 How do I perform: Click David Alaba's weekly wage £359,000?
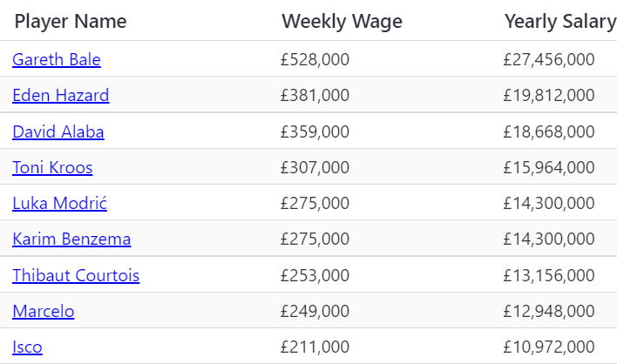click(315, 131)
